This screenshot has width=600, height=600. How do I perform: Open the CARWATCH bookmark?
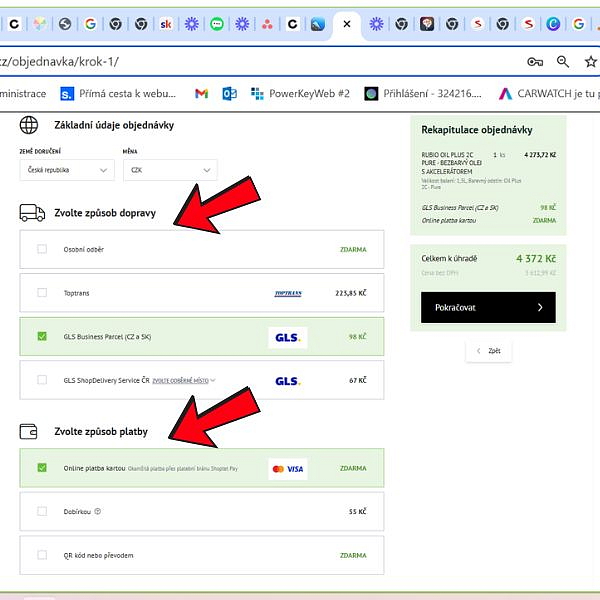click(549, 93)
